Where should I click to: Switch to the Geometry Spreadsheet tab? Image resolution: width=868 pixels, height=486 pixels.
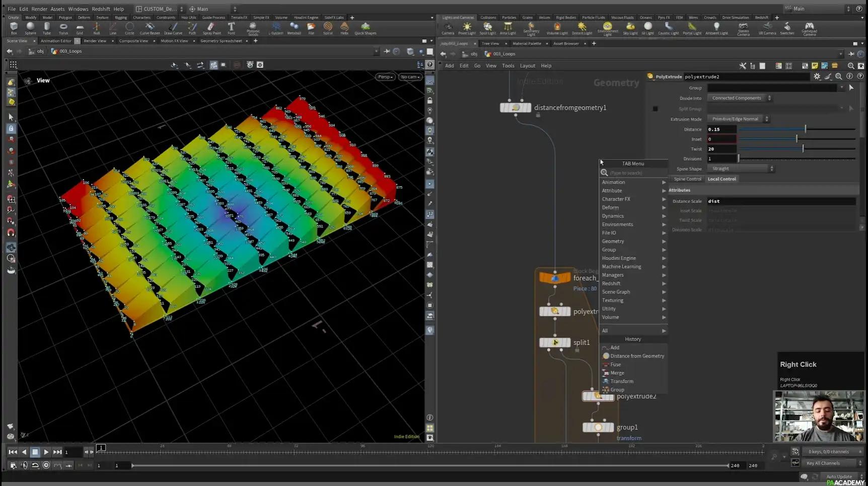(x=222, y=41)
